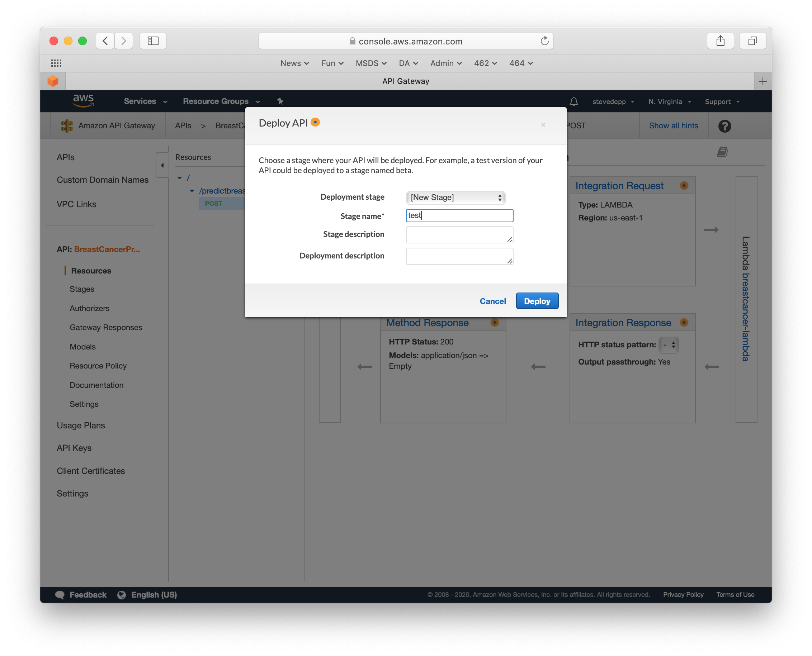
Task: Add a new tab with plus icon
Action: [x=763, y=81]
